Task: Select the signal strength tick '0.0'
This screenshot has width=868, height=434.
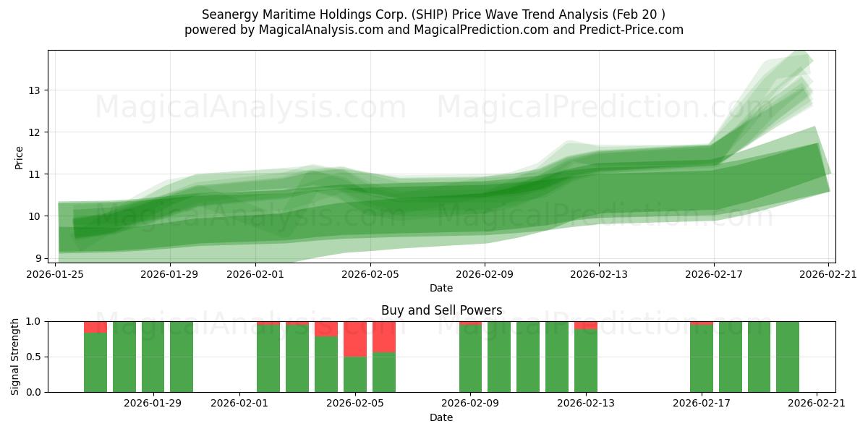Action: tap(34, 392)
